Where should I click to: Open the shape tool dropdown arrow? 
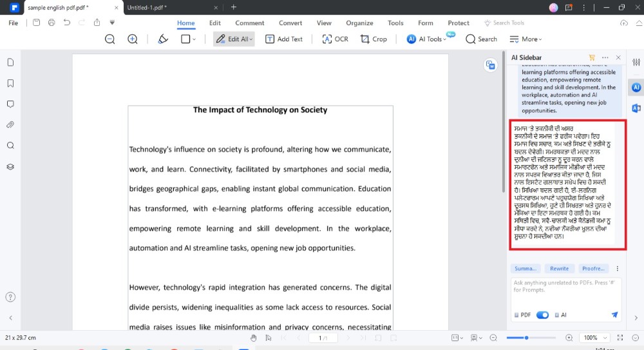point(194,39)
